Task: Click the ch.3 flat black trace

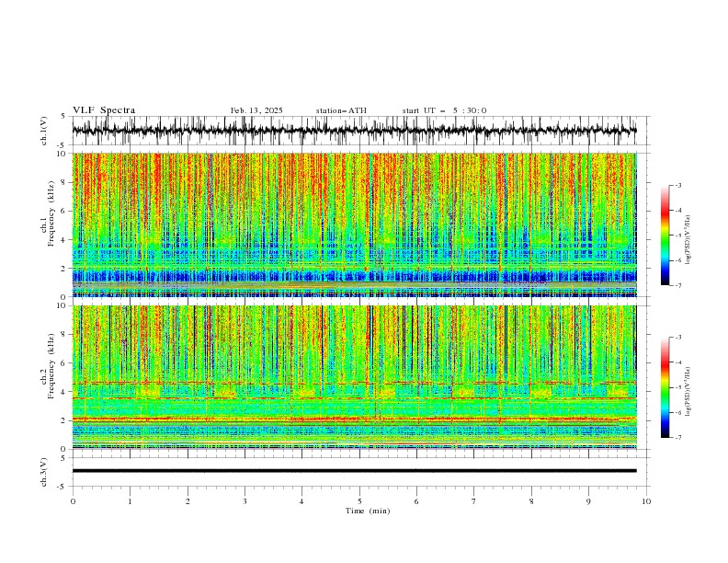Action: coord(355,471)
